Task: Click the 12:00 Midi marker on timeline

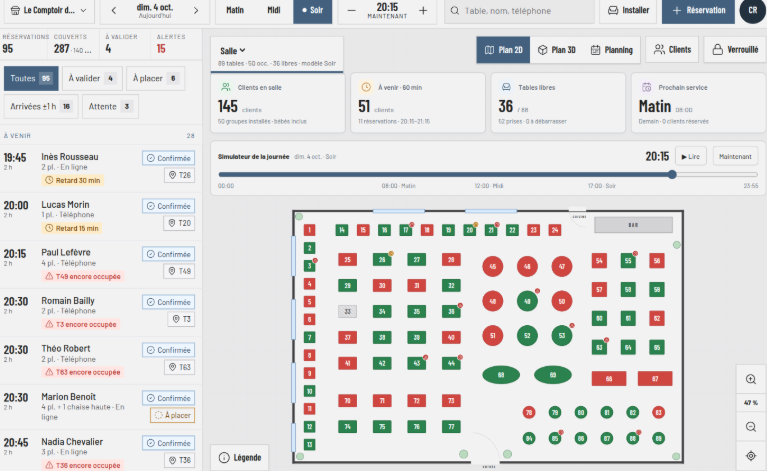Action: click(489, 186)
